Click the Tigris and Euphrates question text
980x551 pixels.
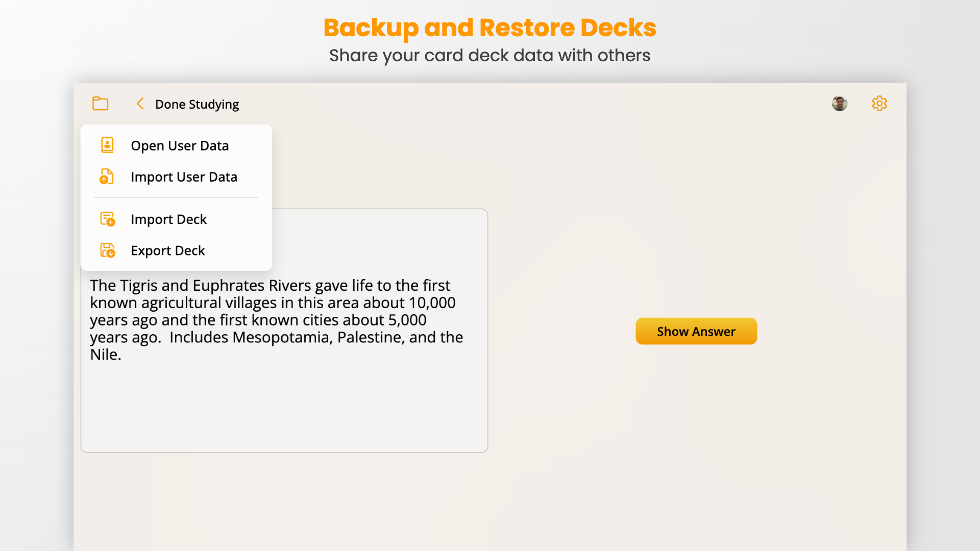[x=276, y=320]
